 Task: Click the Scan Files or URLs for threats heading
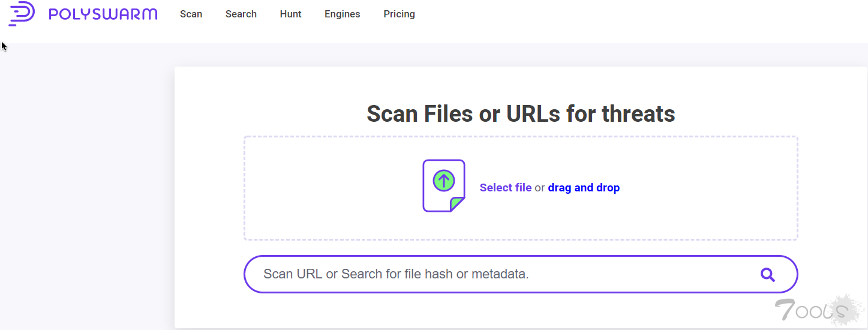pyautogui.click(x=521, y=113)
